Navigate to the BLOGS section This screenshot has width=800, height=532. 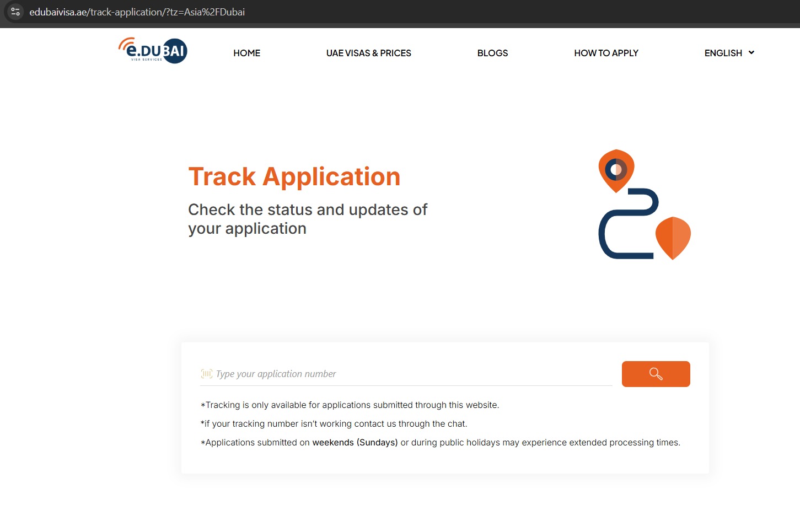click(x=492, y=53)
